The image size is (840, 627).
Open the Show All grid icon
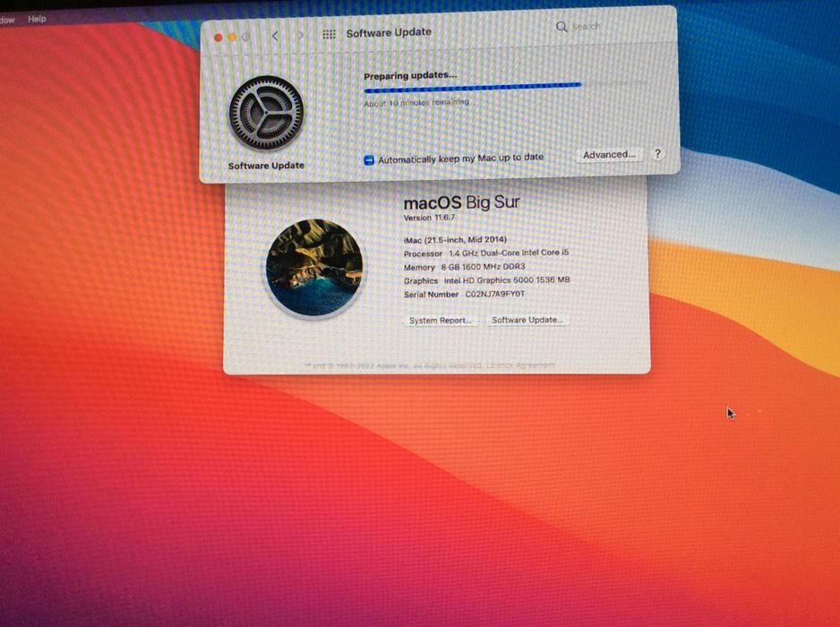pyautogui.click(x=329, y=34)
